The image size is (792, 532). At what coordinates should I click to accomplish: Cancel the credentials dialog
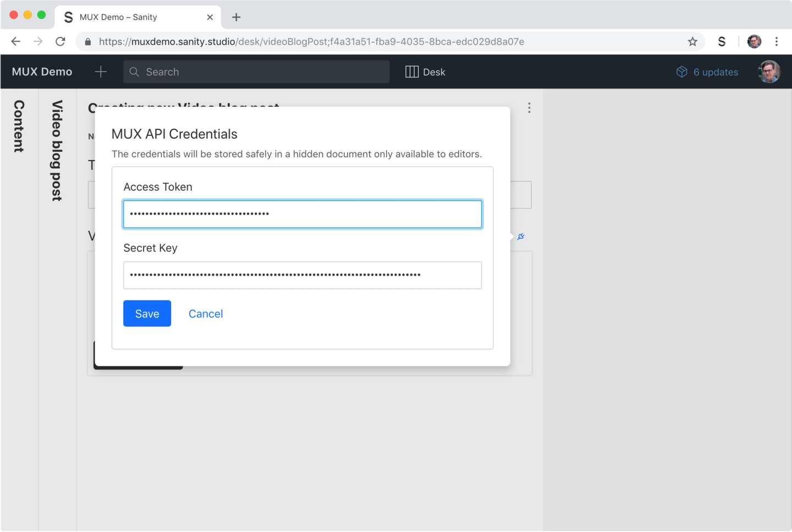(206, 314)
